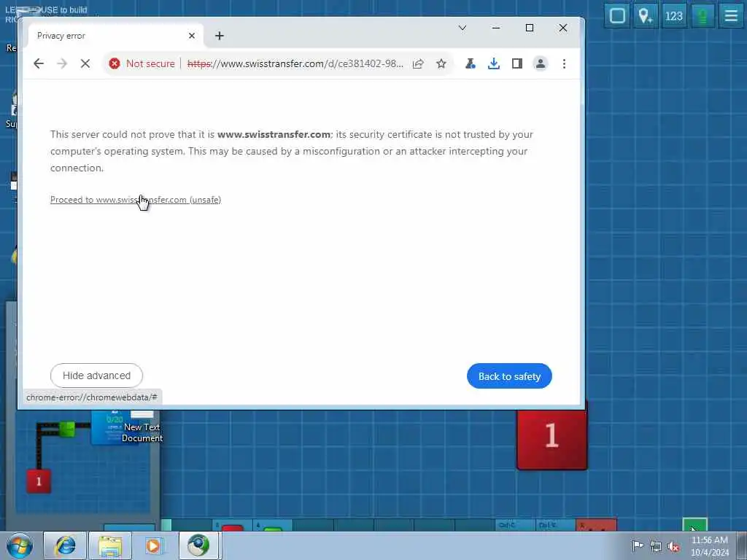
Task: Expand the tab search chevron
Action: point(462,28)
